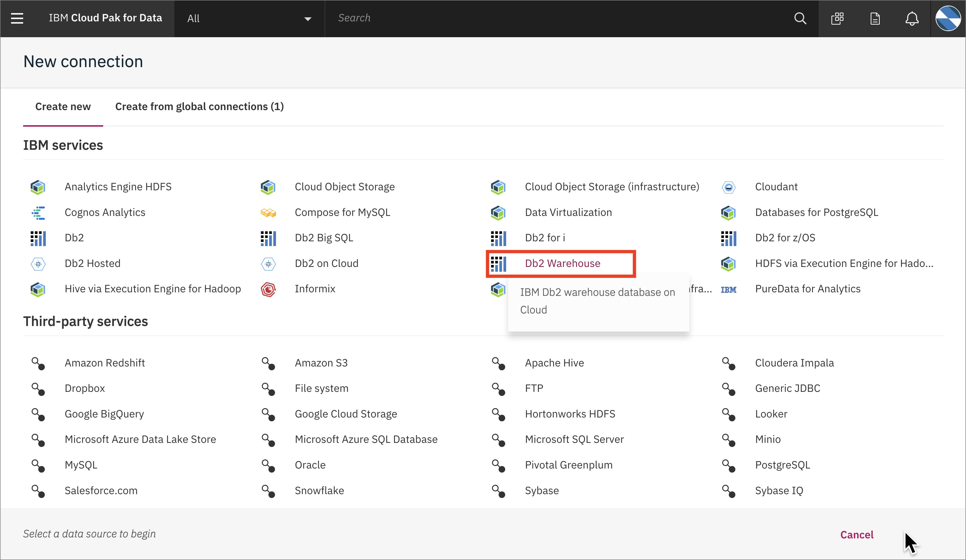The height and width of the screenshot is (560, 966).
Task: Open the services catalog grid icon
Action: tap(837, 18)
